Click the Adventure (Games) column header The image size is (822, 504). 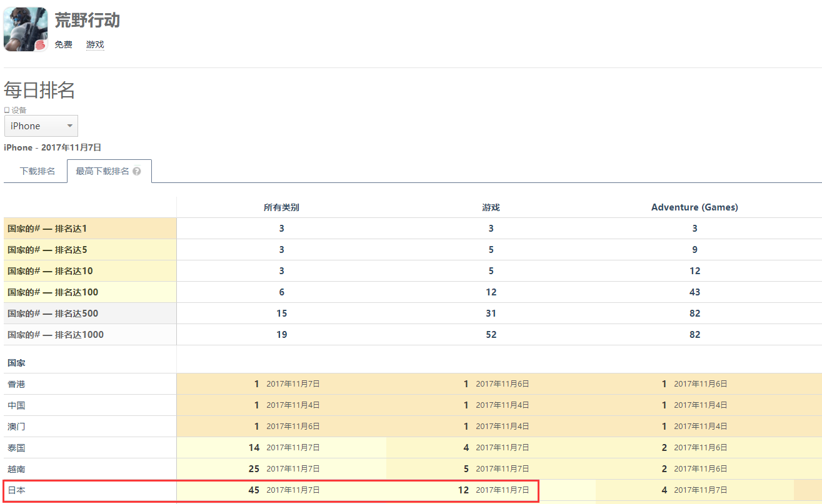point(694,207)
